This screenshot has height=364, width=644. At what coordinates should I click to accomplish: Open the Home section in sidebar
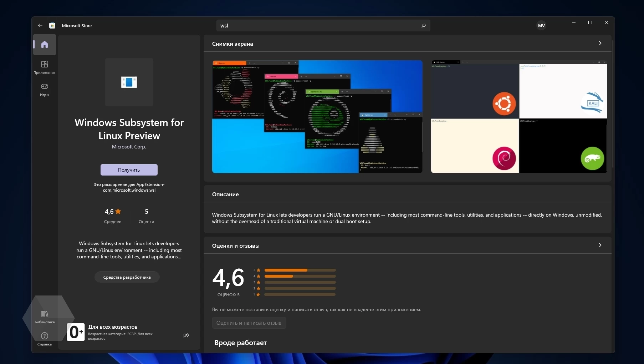pos(45,45)
